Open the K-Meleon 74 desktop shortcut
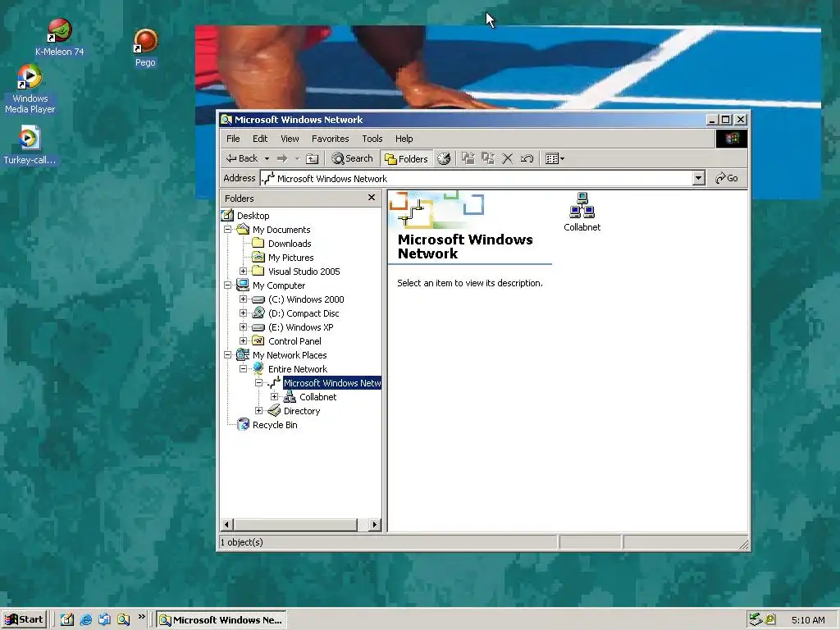Image resolution: width=840 pixels, height=630 pixels. (59, 38)
